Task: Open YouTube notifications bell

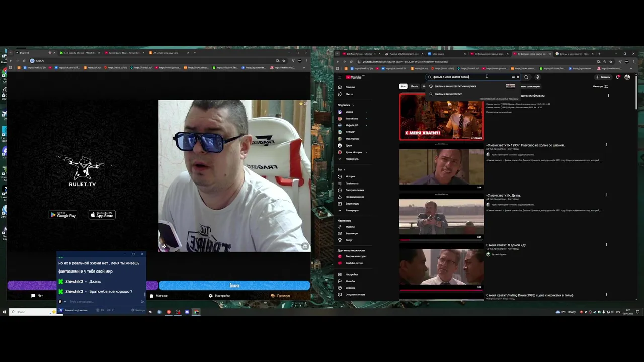Action: click(618, 77)
